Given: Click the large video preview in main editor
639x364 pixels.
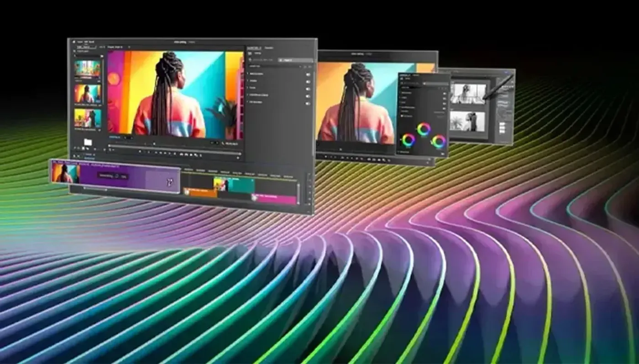Looking at the screenshot, I should point(175,95).
